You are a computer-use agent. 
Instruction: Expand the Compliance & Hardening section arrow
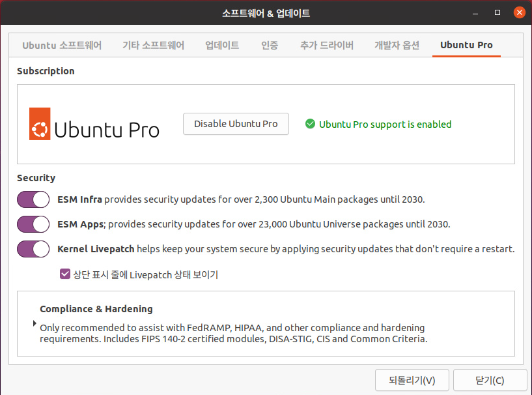(35, 323)
